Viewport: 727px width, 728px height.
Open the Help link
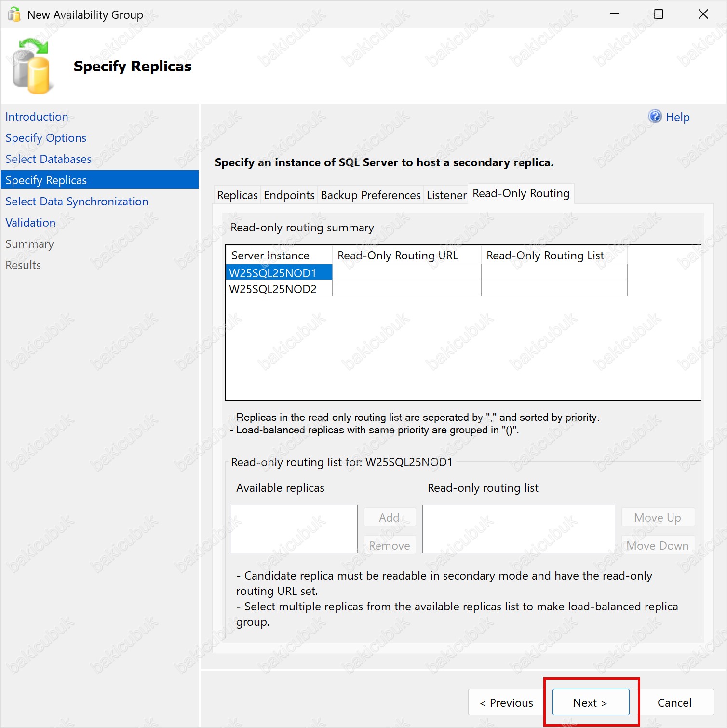(677, 117)
